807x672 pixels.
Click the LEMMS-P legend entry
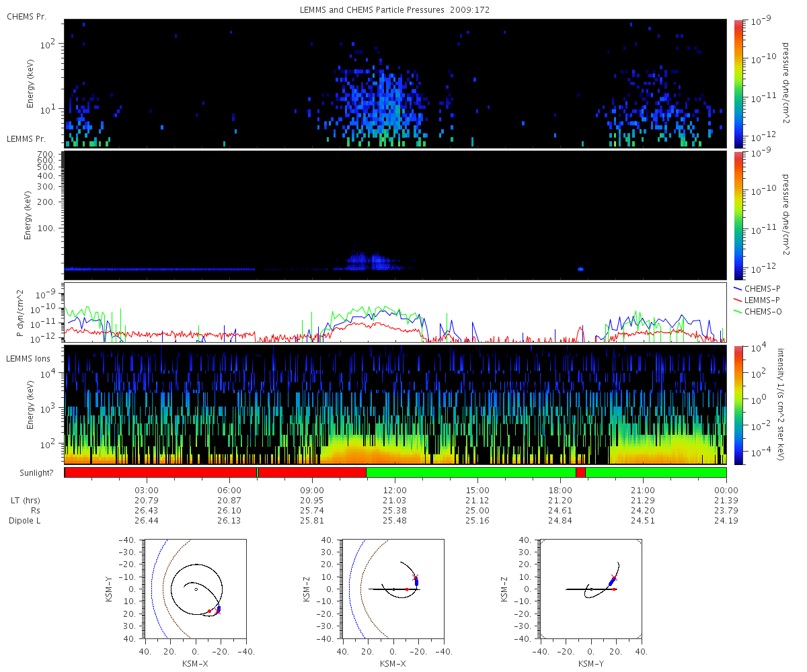[x=763, y=300]
